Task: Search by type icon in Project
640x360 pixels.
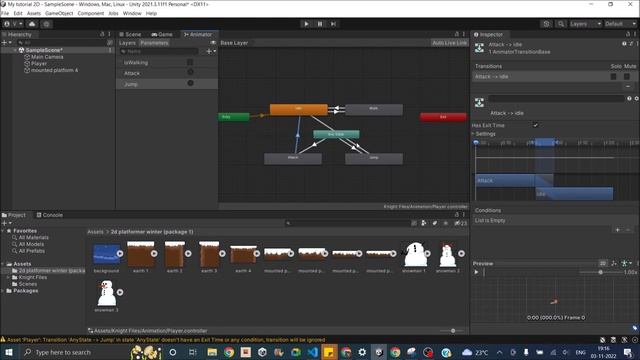Action: (x=424, y=223)
